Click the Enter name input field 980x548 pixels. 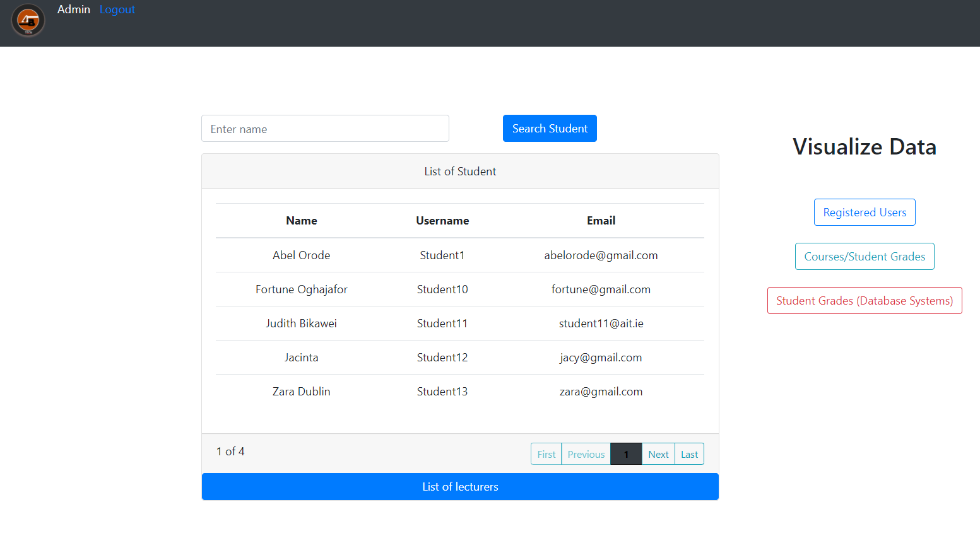[324, 128]
